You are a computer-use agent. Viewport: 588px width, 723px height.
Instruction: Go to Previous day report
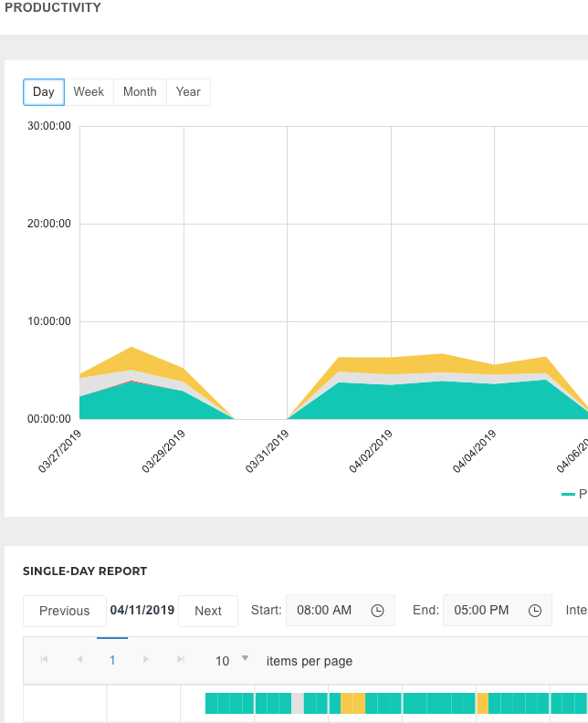[x=65, y=611]
